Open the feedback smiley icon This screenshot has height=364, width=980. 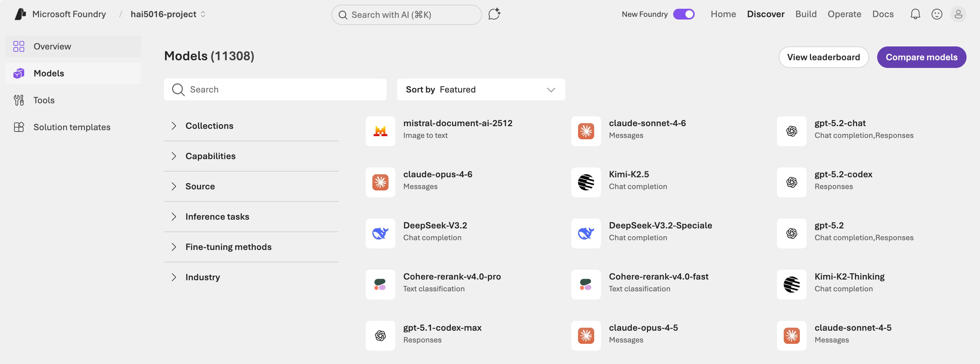click(x=937, y=14)
